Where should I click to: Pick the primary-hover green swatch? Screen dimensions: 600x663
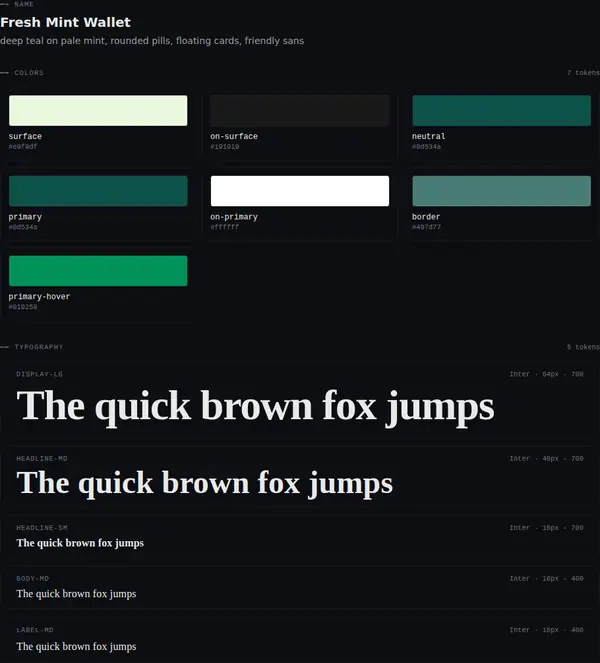coord(98,271)
